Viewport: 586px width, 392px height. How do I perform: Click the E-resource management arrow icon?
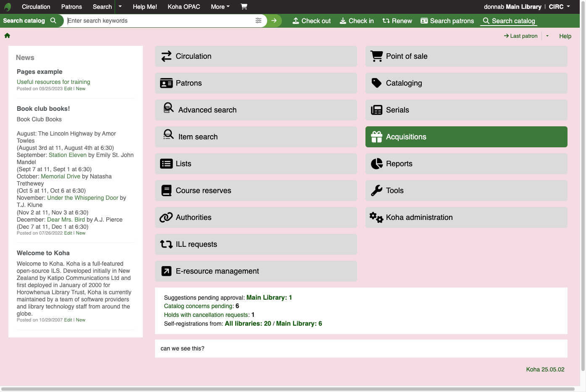pyautogui.click(x=166, y=271)
